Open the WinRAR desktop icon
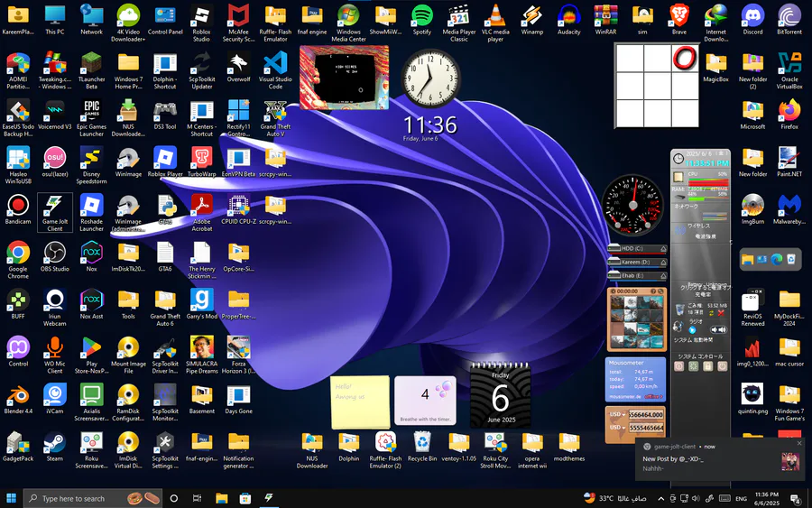Image resolution: width=812 pixels, height=508 pixels. [x=605, y=20]
